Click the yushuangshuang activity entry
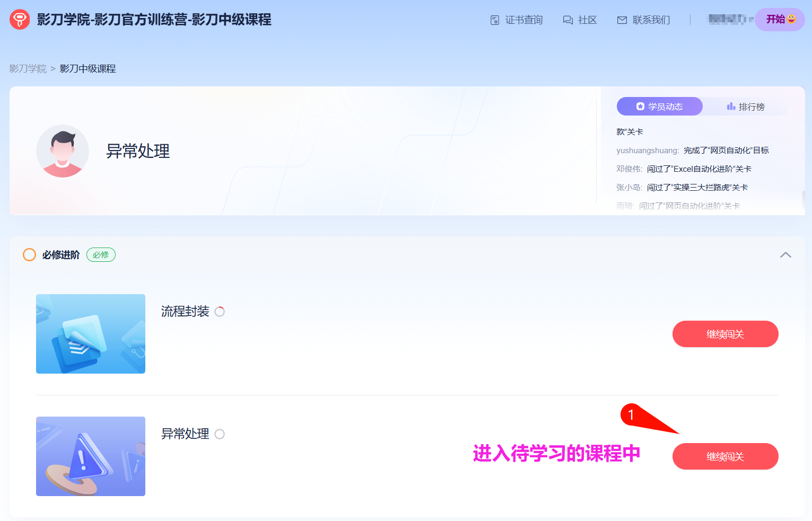Screen dimensions: 812x521 (693, 151)
